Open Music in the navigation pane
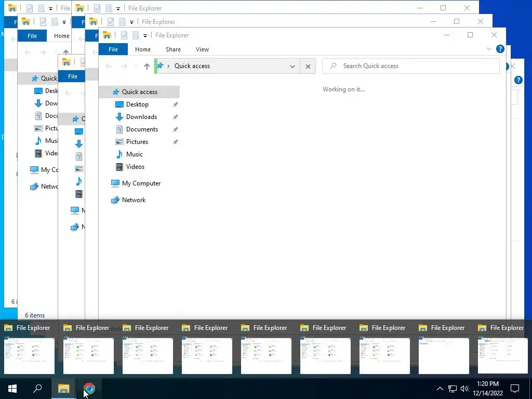 pyautogui.click(x=135, y=154)
